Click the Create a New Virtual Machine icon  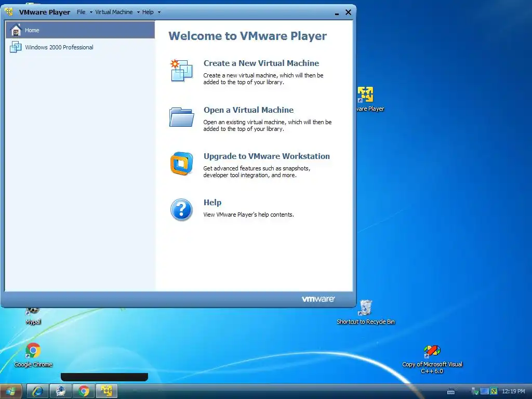[181, 71]
